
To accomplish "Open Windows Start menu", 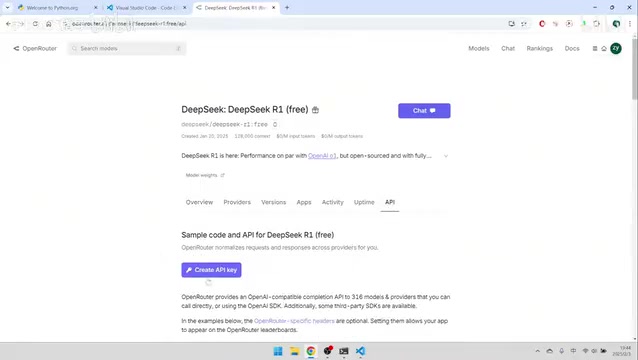I will [278, 351].
